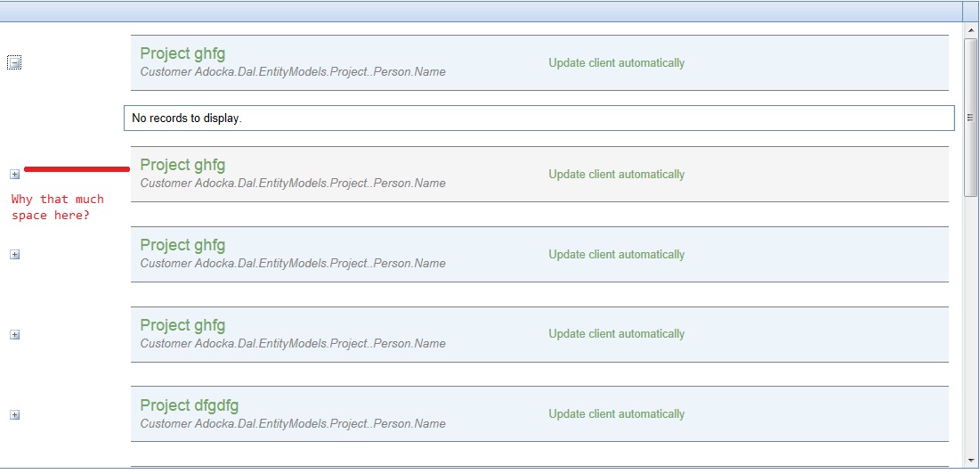Click second row's Update client automatically link
This screenshot has height=474, width=980.
[616, 174]
